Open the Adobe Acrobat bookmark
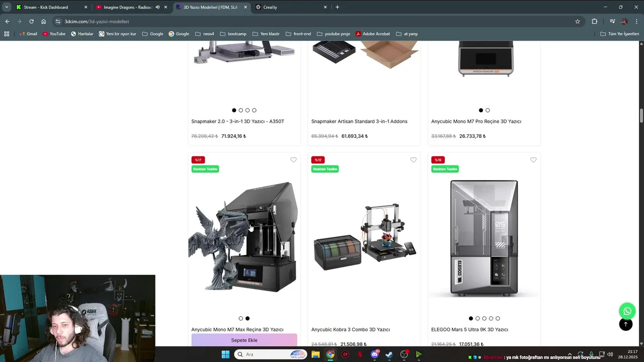The image size is (644, 362). click(x=372, y=34)
